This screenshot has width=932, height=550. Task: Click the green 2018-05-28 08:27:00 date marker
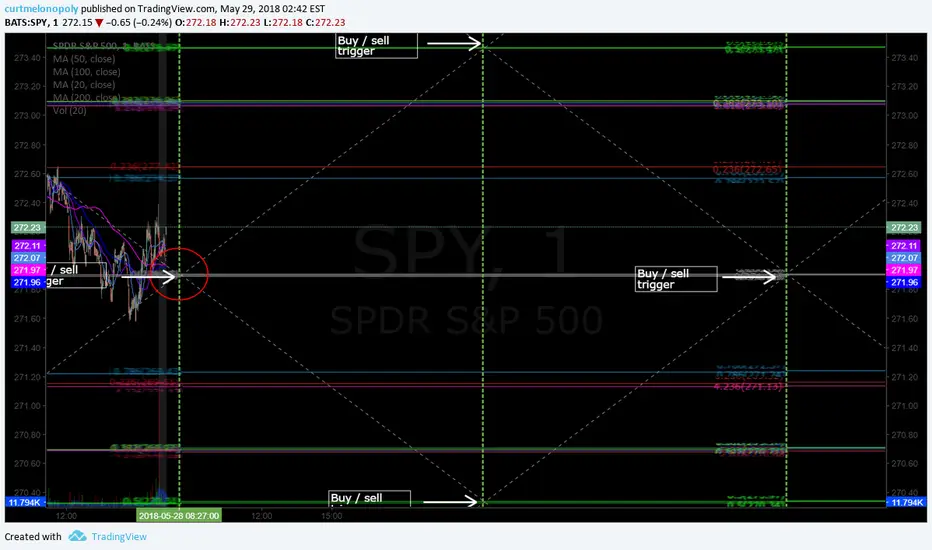click(179, 516)
